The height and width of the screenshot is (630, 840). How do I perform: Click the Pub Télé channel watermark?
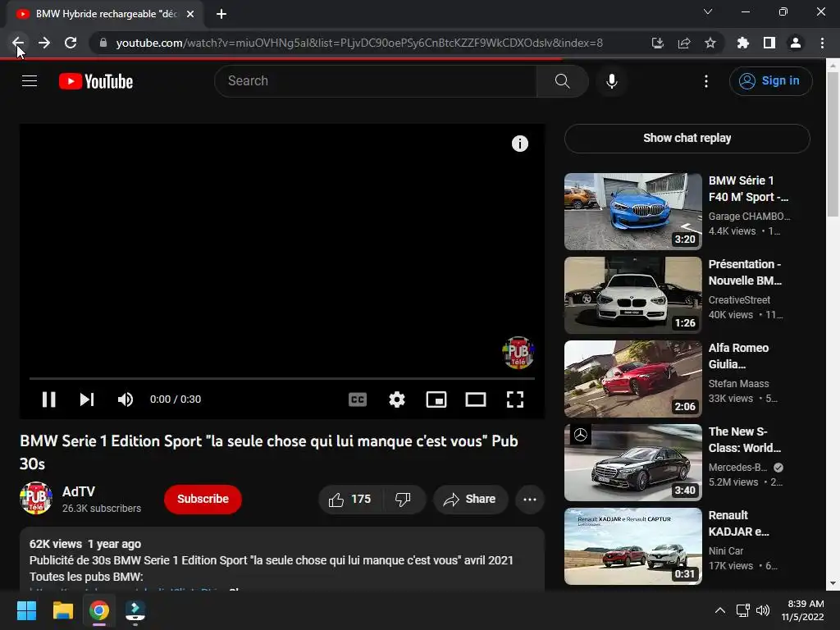point(518,353)
